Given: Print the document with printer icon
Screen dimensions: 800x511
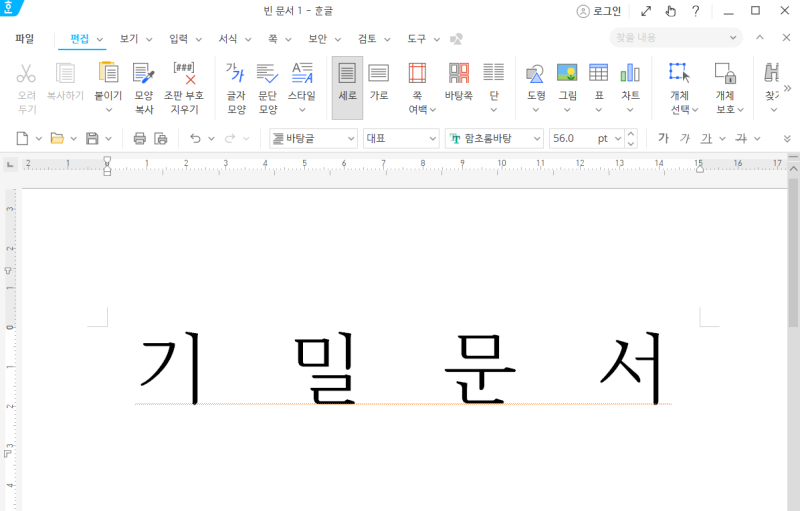Looking at the screenshot, I should [139, 138].
